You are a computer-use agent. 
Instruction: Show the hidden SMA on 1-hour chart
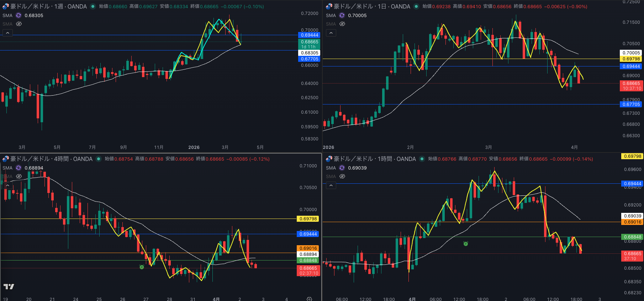coord(342,176)
